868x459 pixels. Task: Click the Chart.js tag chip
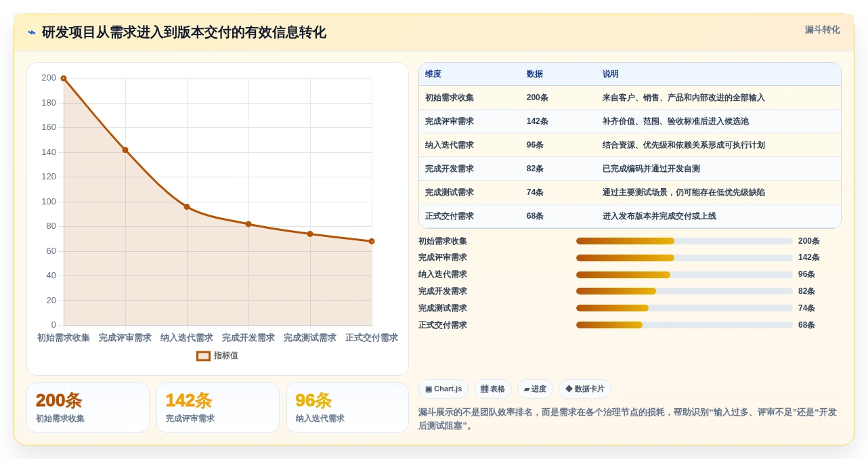[443, 389]
